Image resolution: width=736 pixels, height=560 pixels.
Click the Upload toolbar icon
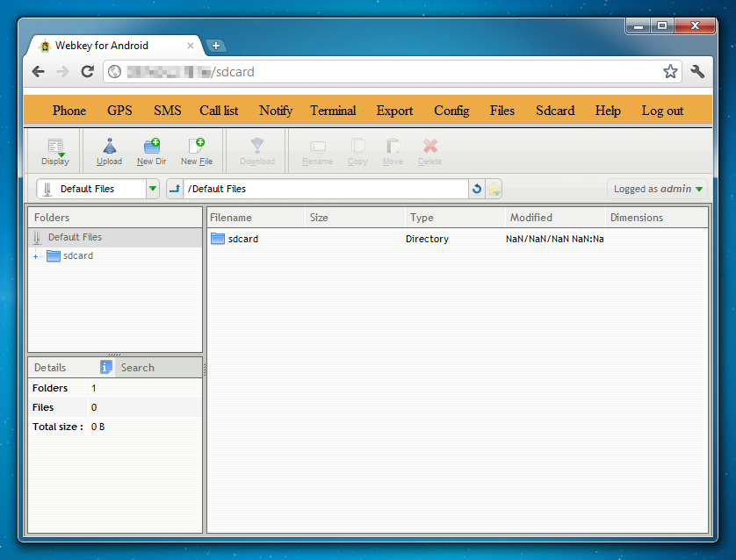pyautogui.click(x=109, y=151)
